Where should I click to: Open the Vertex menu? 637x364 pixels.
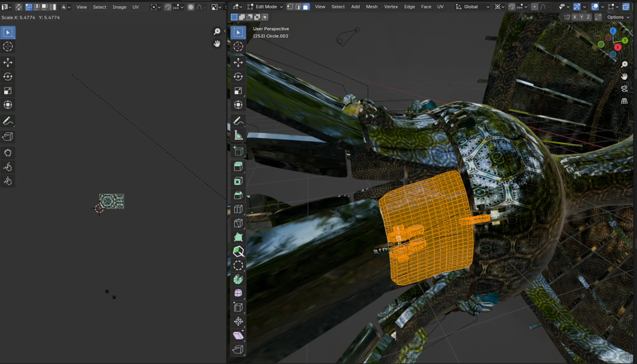pos(391,7)
